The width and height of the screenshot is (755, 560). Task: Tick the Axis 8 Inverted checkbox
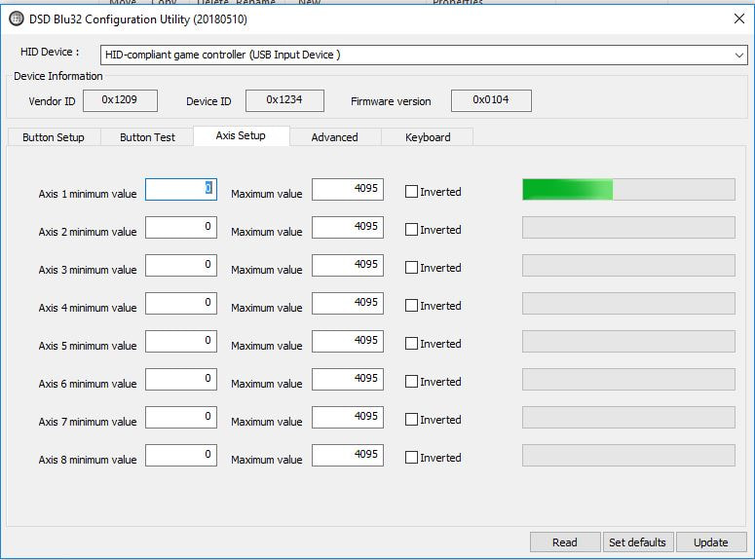pos(411,458)
